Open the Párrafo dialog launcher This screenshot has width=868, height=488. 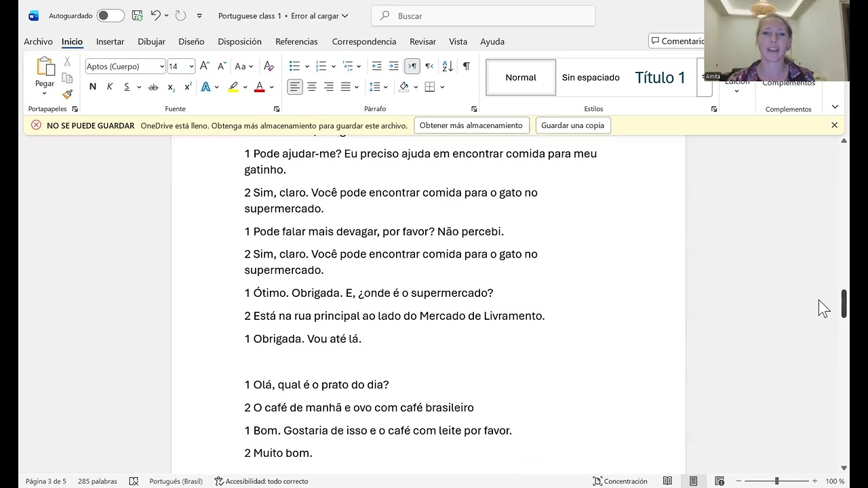[474, 109]
